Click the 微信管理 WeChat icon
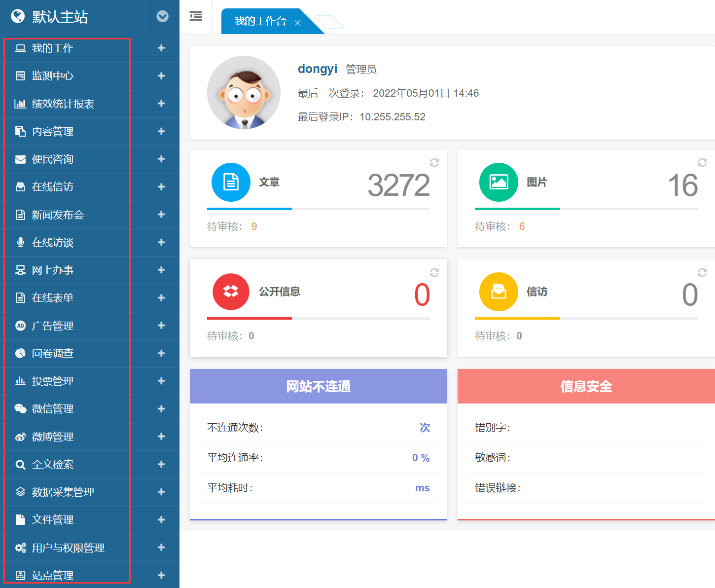This screenshot has width=715, height=588. pos(20,408)
